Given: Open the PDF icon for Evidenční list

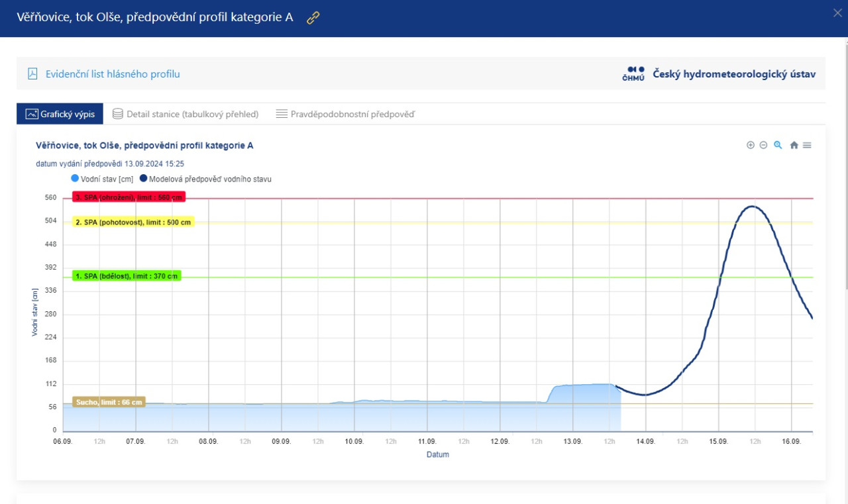Looking at the screenshot, I should [32, 74].
